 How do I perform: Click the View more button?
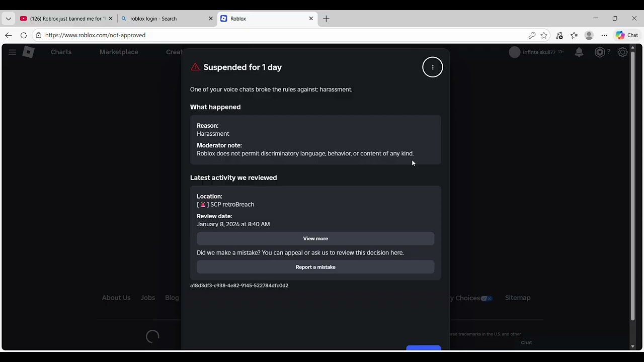(x=315, y=239)
